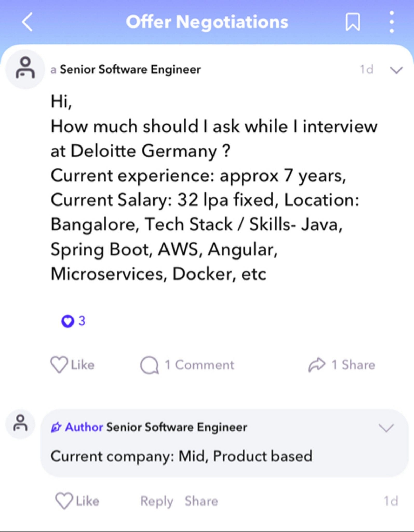The width and height of the screenshot is (414, 532).
Task: Click the Deloitte Germany post body text
Action: (x=214, y=187)
